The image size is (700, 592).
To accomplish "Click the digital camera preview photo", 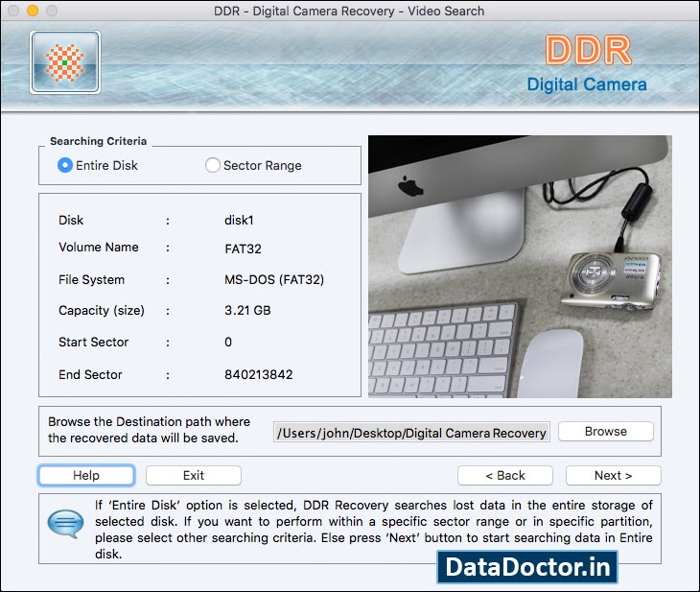I will pyautogui.click(x=520, y=266).
